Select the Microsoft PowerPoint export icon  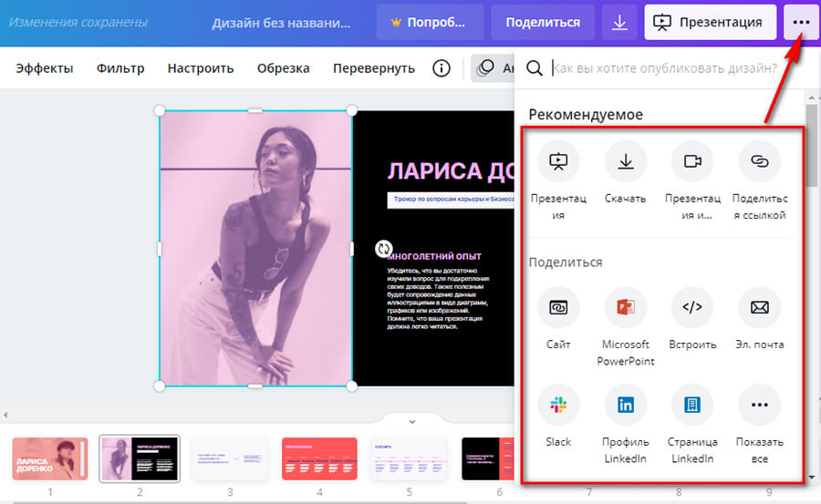(x=625, y=308)
